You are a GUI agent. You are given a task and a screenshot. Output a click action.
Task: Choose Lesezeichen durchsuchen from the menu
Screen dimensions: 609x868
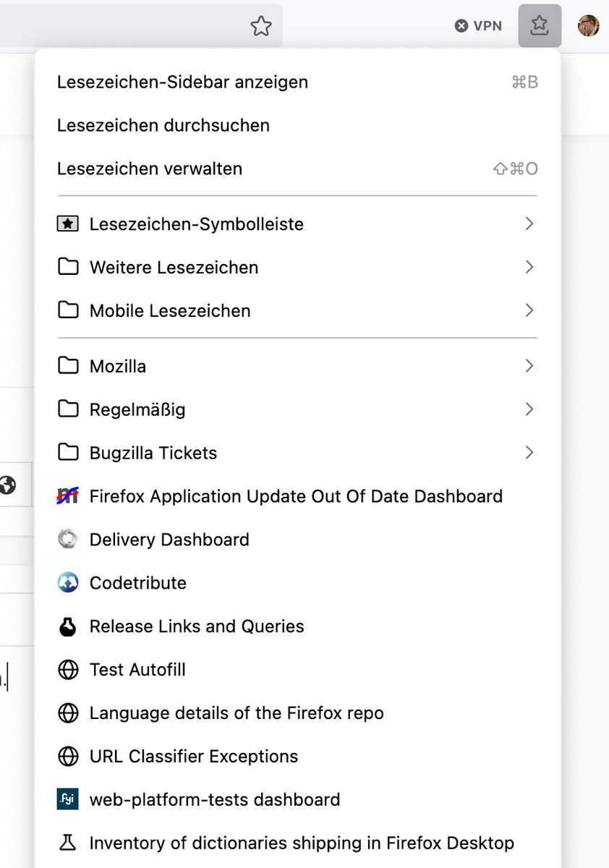click(x=163, y=126)
